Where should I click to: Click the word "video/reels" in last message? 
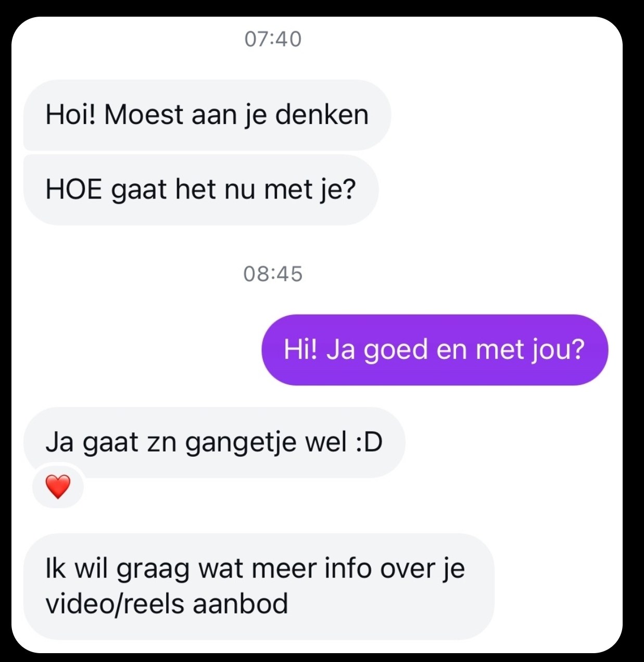tap(115, 604)
